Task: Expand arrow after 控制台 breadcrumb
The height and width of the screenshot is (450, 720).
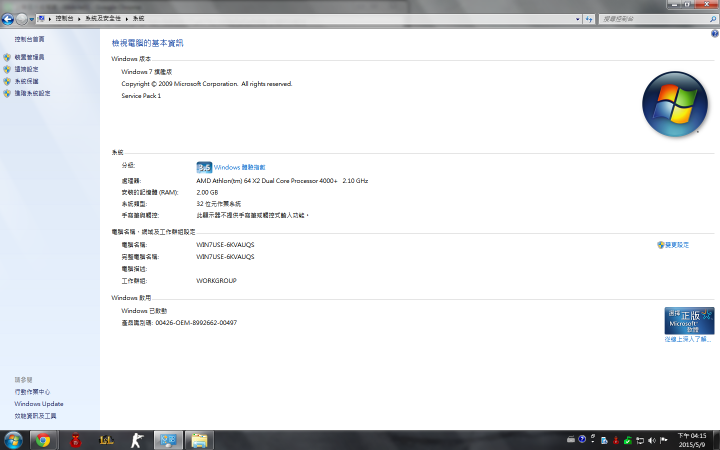Action: click(79, 19)
